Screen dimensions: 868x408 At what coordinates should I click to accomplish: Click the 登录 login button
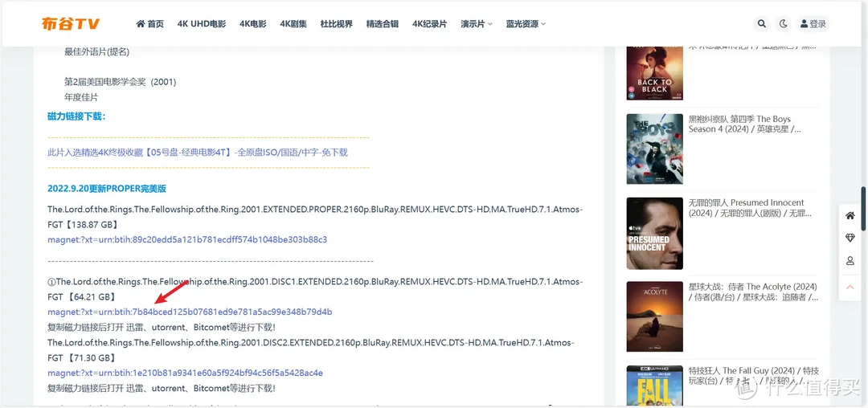click(x=813, y=24)
